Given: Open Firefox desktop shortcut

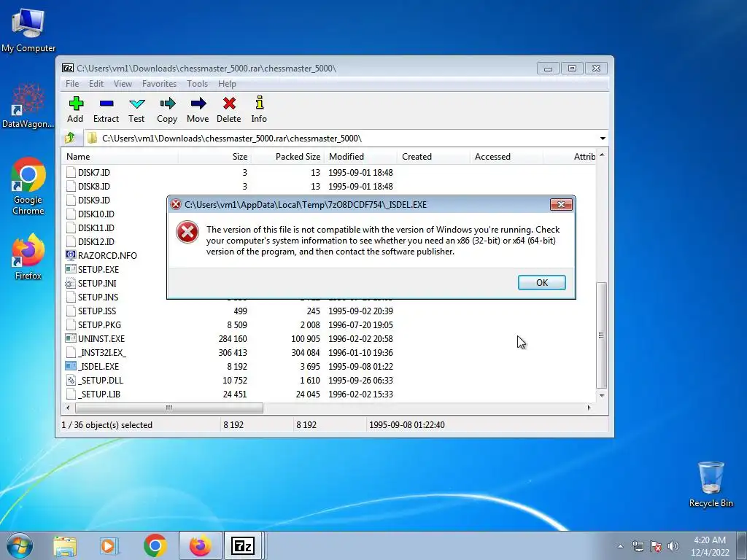Looking at the screenshot, I should (28, 256).
